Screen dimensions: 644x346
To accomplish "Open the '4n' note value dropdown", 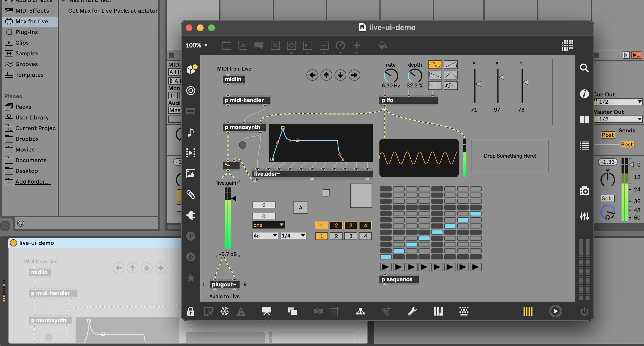I will [265, 235].
